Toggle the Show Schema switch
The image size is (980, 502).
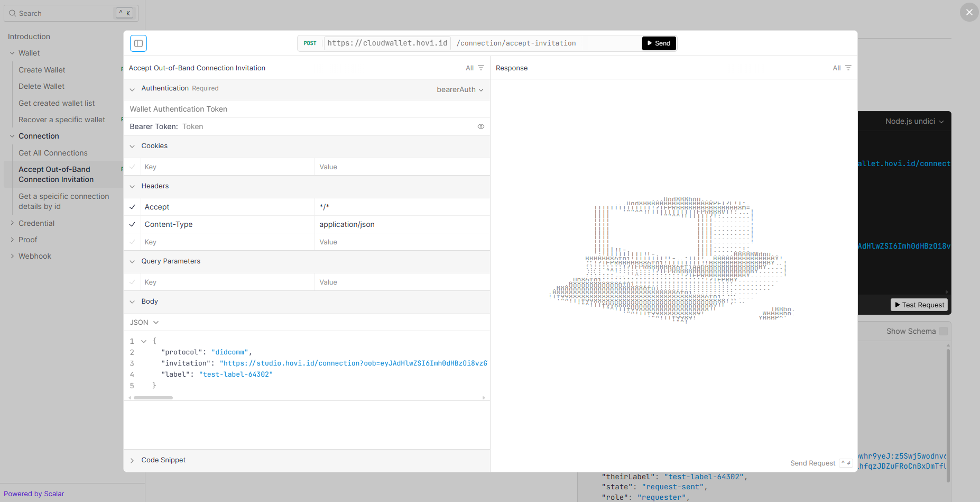point(943,331)
